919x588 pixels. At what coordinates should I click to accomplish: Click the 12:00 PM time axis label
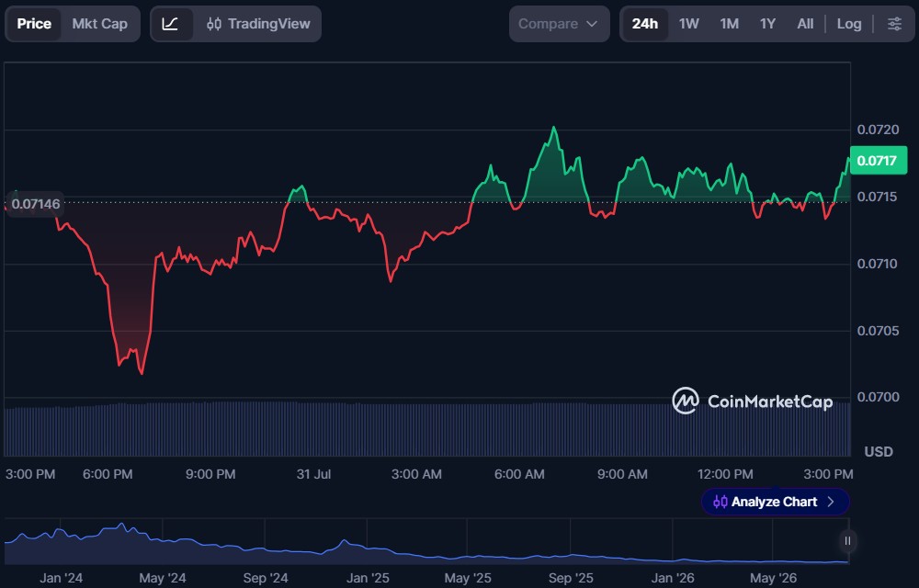pos(725,474)
